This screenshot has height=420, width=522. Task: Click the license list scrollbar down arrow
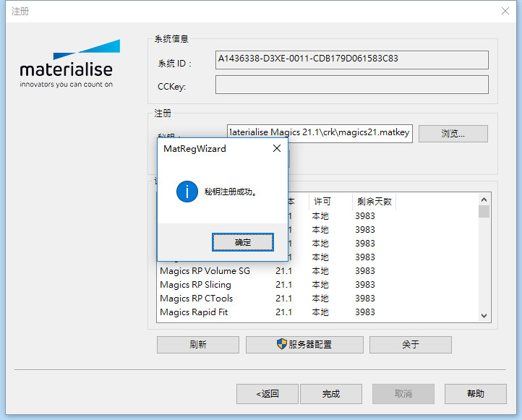click(x=484, y=316)
